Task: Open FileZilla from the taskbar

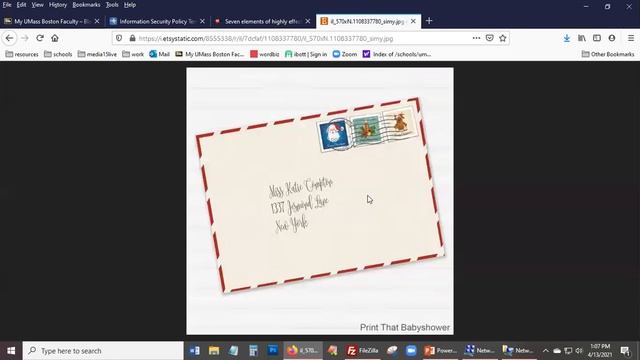Action: click(362, 351)
